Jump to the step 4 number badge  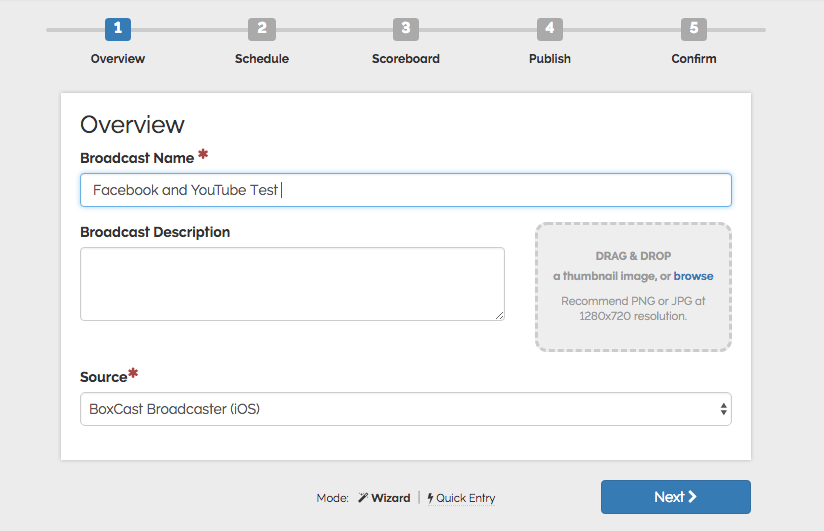coord(549,29)
